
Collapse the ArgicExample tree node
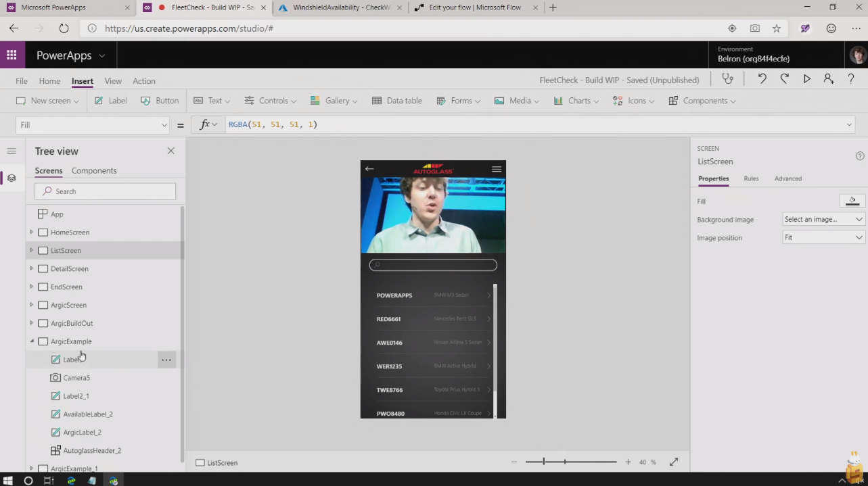pos(31,341)
